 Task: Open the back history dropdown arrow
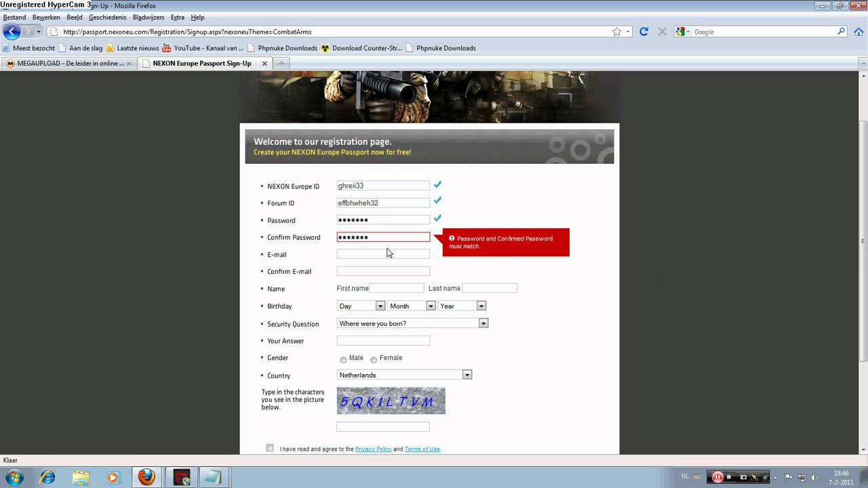[x=39, y=31]
